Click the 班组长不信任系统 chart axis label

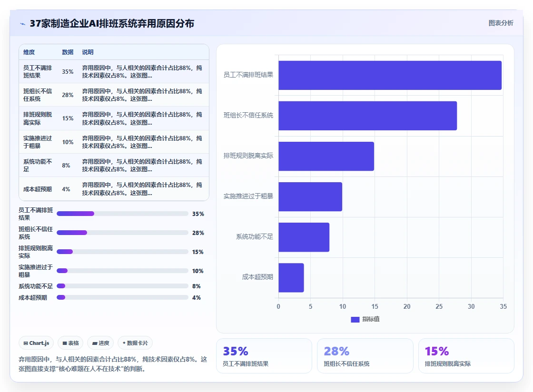click(x=248, y=116)
